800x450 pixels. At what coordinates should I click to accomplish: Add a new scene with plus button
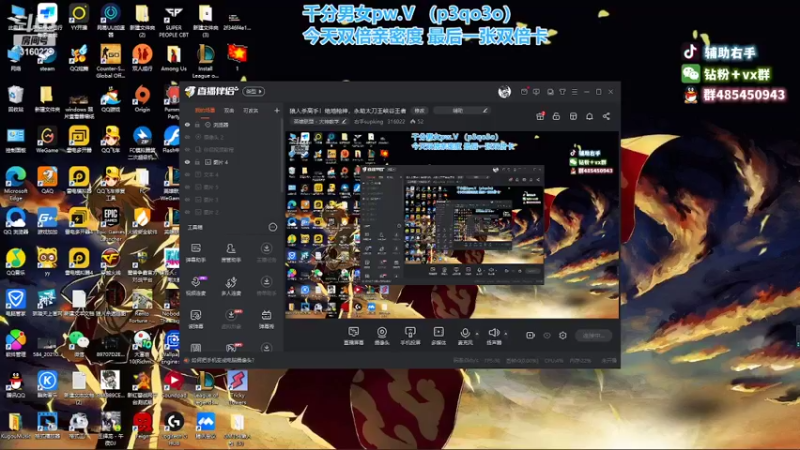click(277, 110)
